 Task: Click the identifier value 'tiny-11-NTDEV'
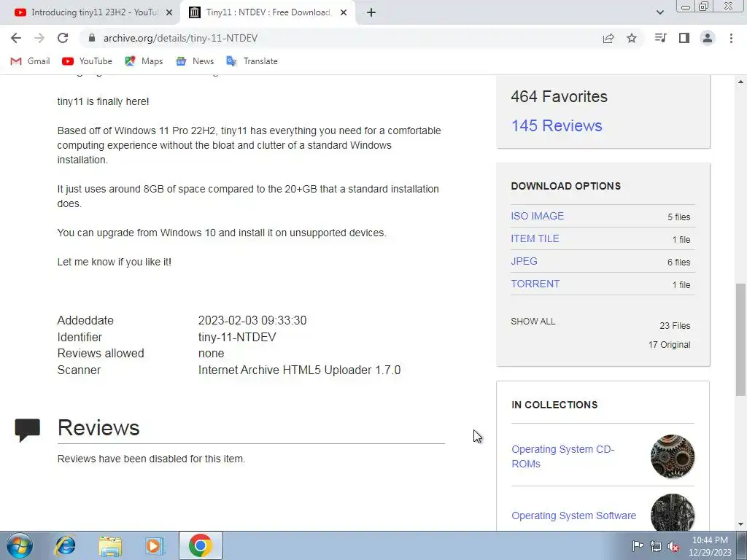(237, 337)
